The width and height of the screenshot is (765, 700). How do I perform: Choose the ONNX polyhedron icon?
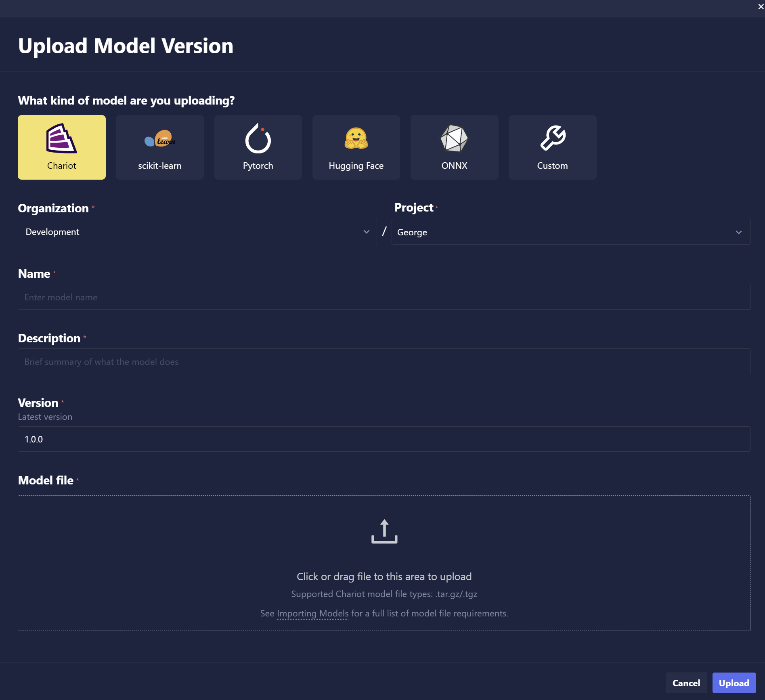[x=454, y=138]
